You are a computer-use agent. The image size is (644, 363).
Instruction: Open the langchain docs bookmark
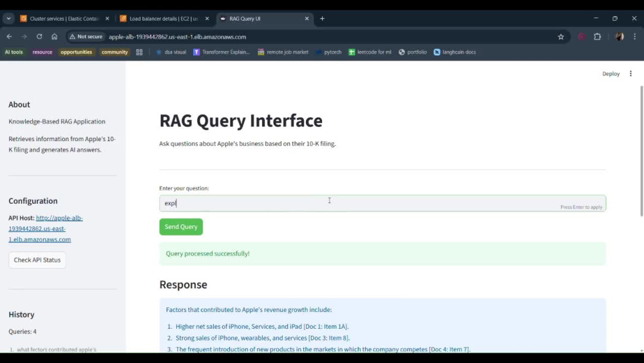(455, 52)
